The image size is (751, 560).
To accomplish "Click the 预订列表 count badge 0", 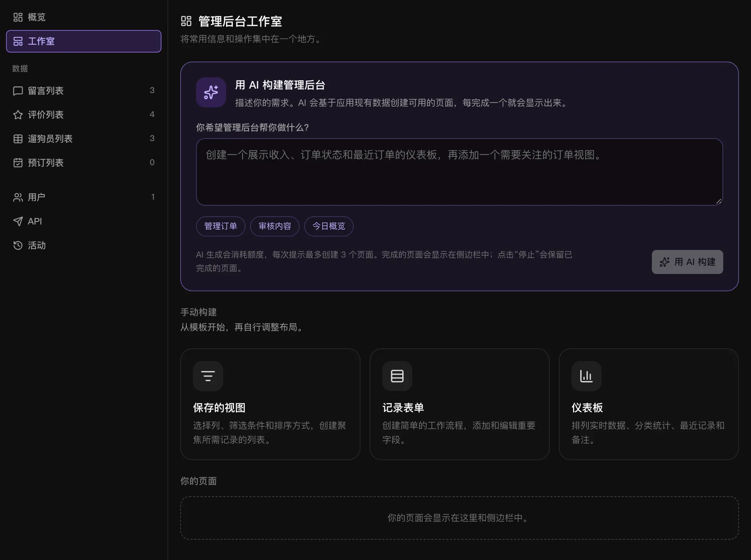I will [152, 163].
